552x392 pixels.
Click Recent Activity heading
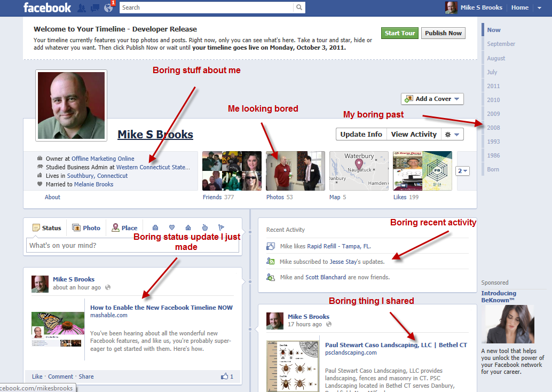286,230
